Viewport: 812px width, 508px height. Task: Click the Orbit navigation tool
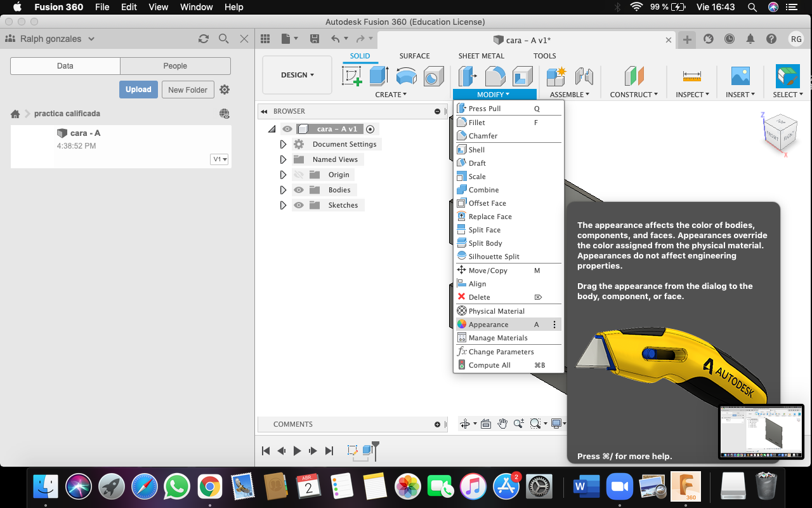click(465, 424)
